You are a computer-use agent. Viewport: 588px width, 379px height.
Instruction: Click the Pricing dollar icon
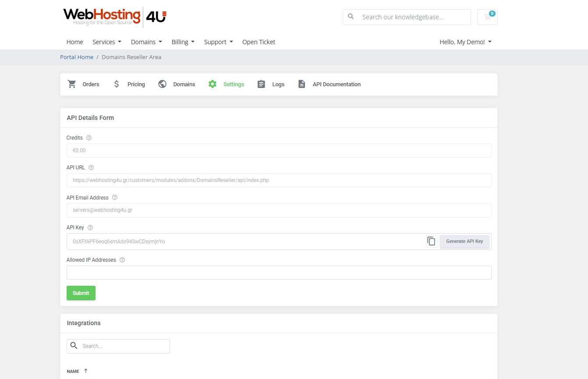pyautogui.click(x=117, y=84)
